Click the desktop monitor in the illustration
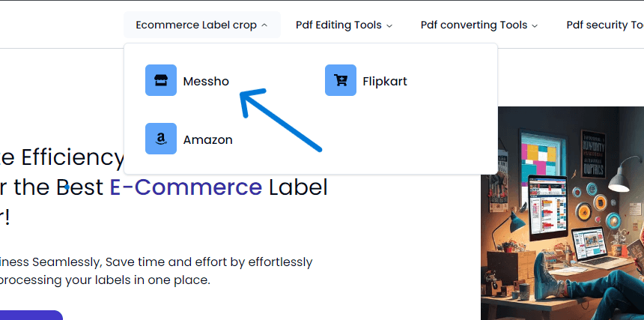This screenshot has height=320, width=644. pyautogui.click(x=547, y=208)
